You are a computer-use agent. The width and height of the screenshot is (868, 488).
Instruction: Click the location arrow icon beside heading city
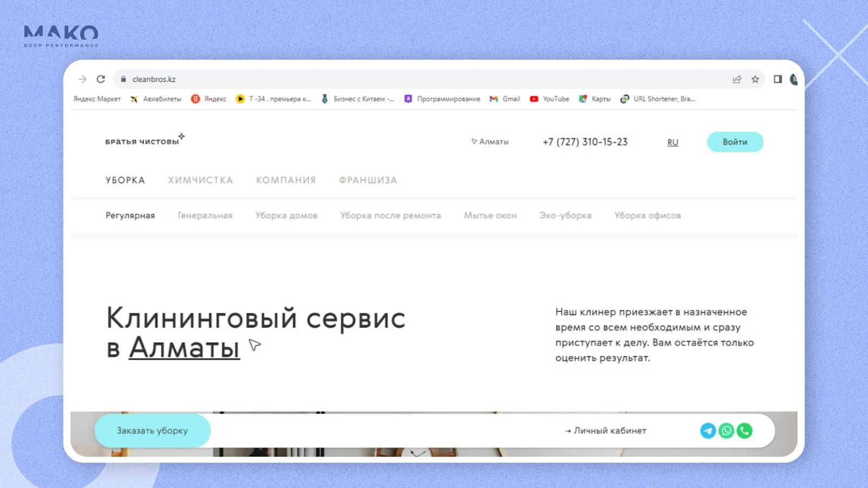(x=255, y=345)
